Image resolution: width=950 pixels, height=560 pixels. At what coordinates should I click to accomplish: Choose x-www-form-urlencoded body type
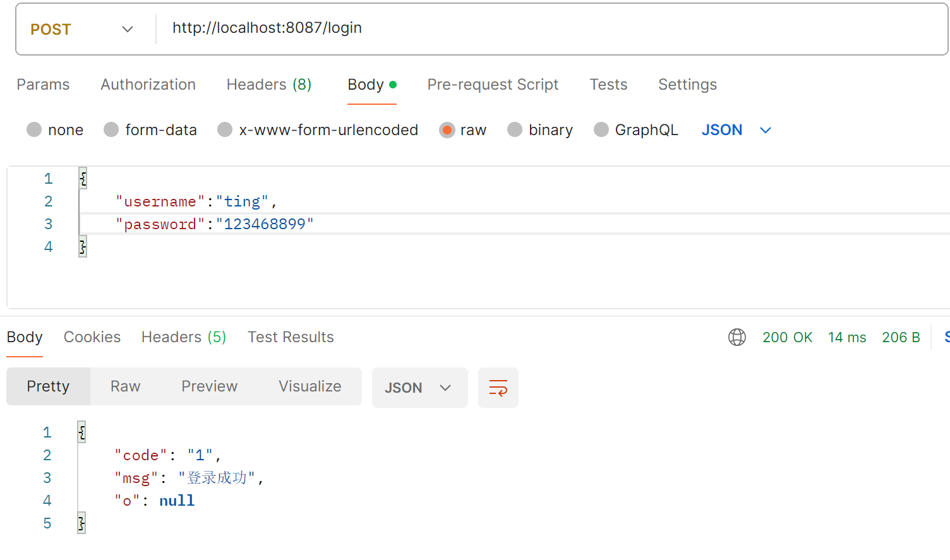(x=318, y=130)
